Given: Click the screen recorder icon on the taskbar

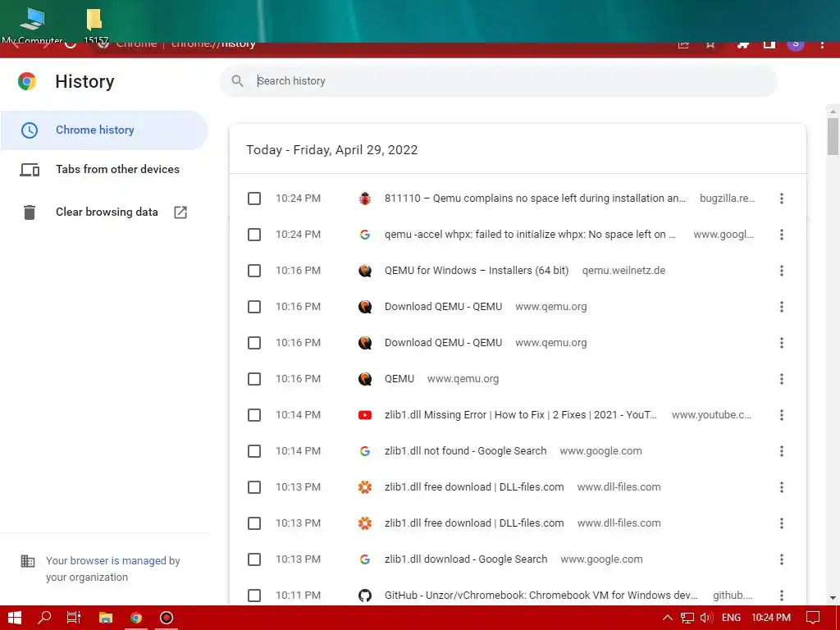Looking at the screenshot, I should [x=167, y=618].
